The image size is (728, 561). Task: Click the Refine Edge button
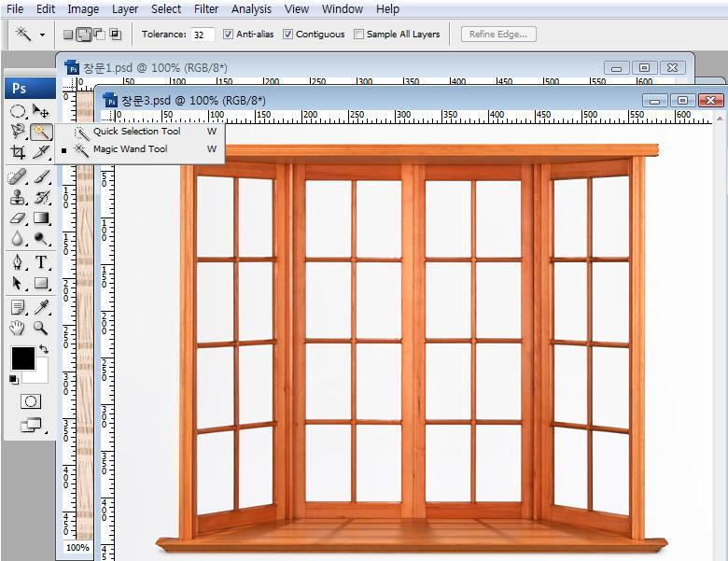coord(498,35)
